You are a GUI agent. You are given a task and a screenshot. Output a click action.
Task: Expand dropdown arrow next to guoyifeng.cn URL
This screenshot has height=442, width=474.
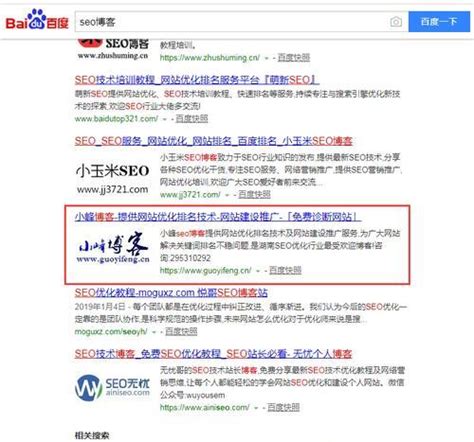click(x=258, y=271)
